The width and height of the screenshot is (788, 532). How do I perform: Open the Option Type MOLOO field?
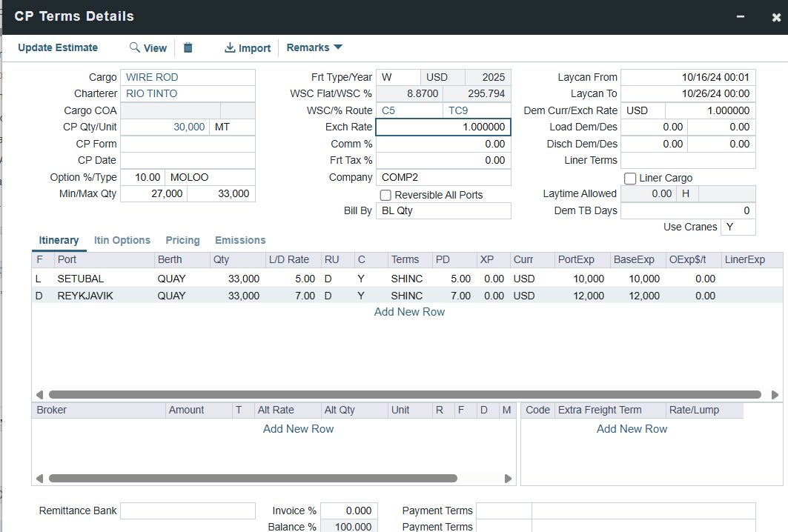coord(210,177)
